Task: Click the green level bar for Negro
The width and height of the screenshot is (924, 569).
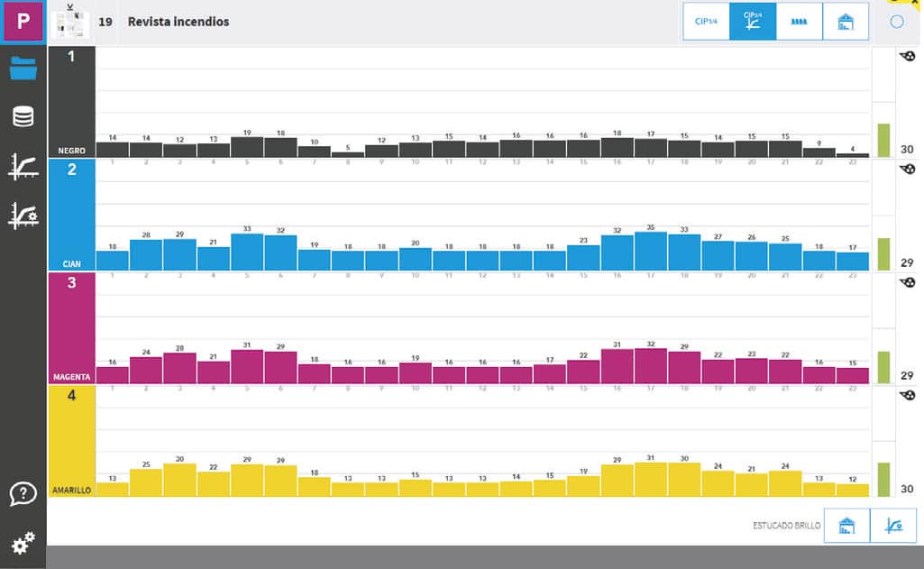Action: pos(883,141)
